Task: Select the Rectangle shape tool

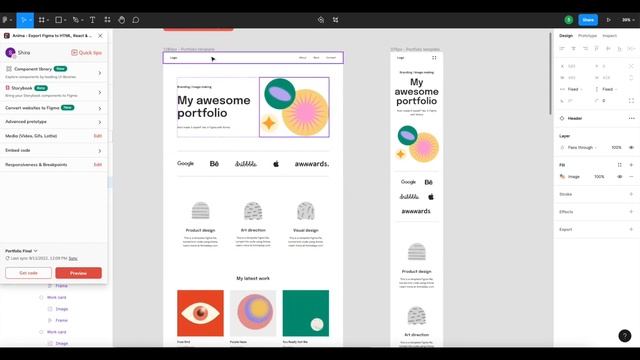Action: coord(58,20)
